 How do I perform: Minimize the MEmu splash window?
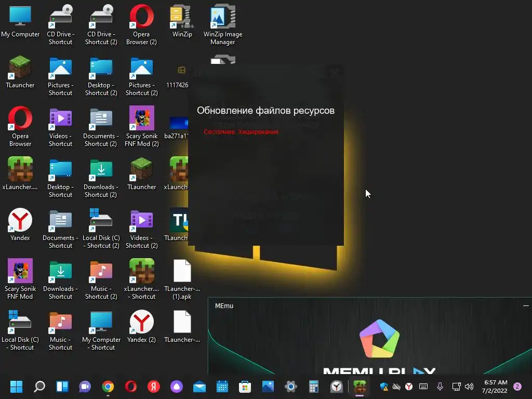(526, 305)
